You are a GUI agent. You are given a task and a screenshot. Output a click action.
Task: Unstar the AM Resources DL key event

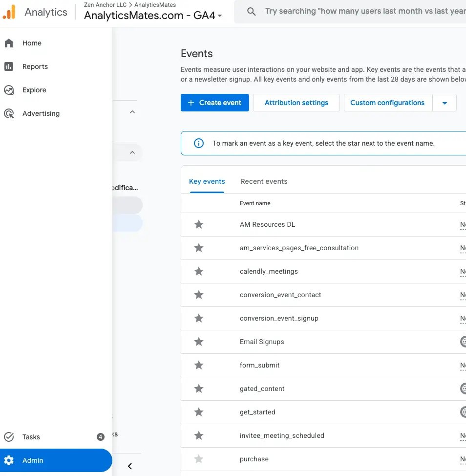199,224
